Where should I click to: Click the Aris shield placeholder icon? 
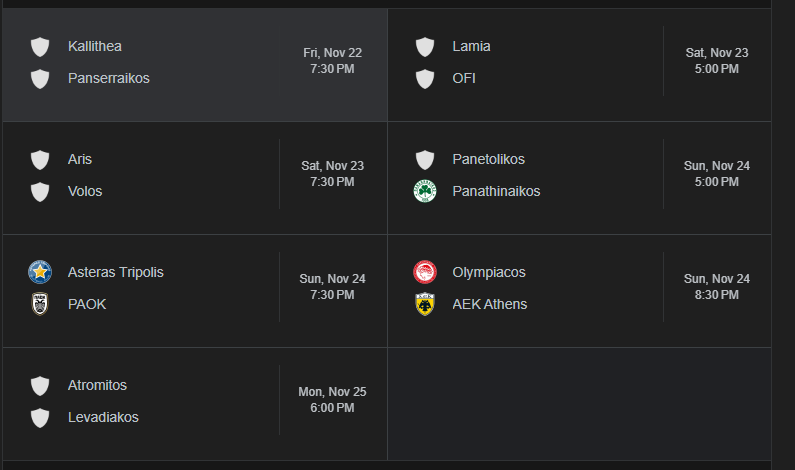(x=40, y=160)
